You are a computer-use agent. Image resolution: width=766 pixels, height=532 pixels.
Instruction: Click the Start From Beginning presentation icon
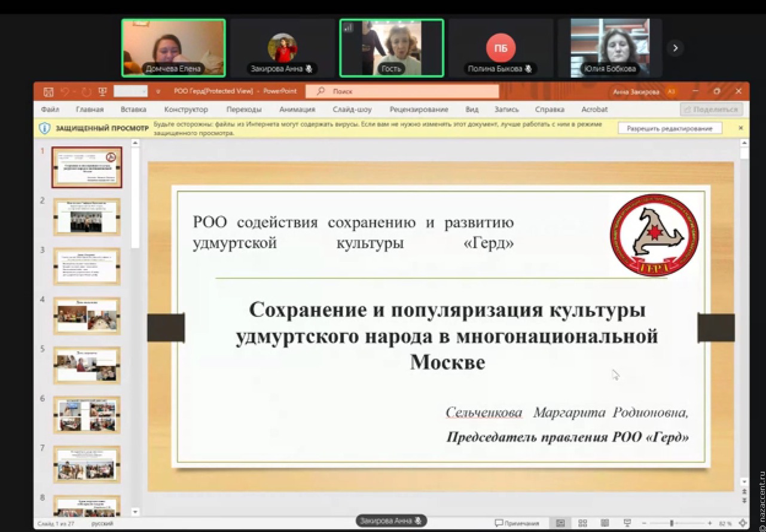coord(102,91)
